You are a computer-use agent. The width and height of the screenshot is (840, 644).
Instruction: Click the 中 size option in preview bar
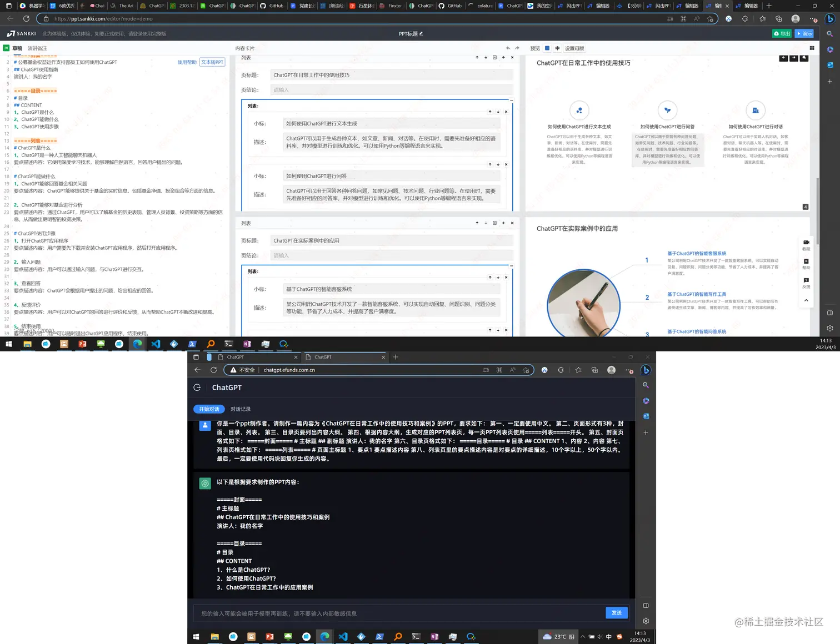tap(557, 48)
